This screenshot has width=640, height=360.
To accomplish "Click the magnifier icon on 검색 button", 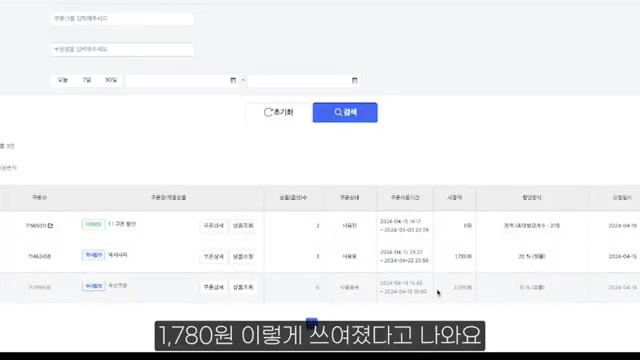I will (338, 112).
